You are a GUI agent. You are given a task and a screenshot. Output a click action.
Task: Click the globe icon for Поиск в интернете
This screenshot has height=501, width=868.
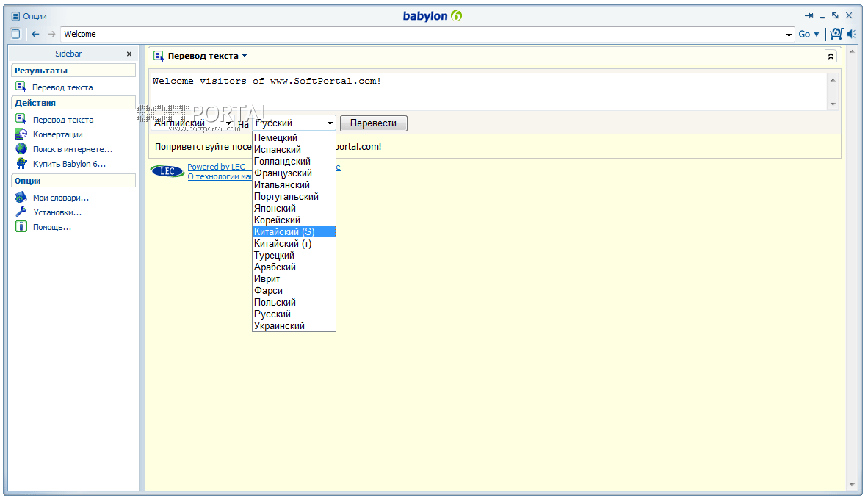21,149
